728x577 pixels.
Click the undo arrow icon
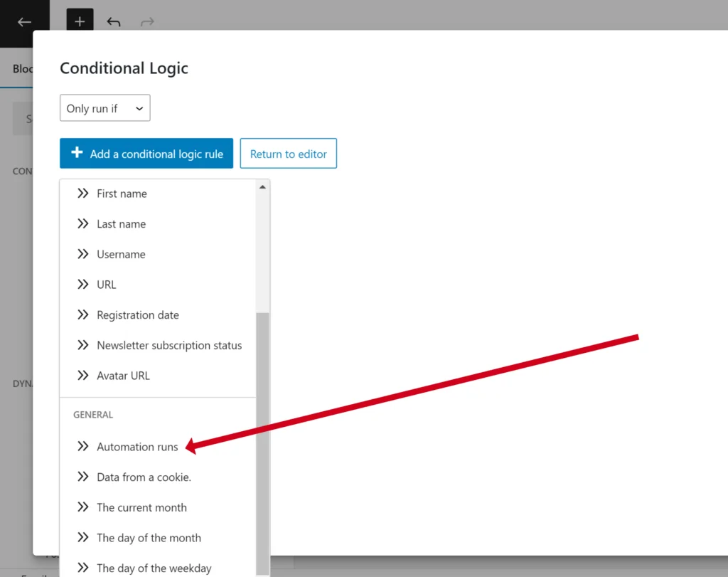tap(114, 22)
